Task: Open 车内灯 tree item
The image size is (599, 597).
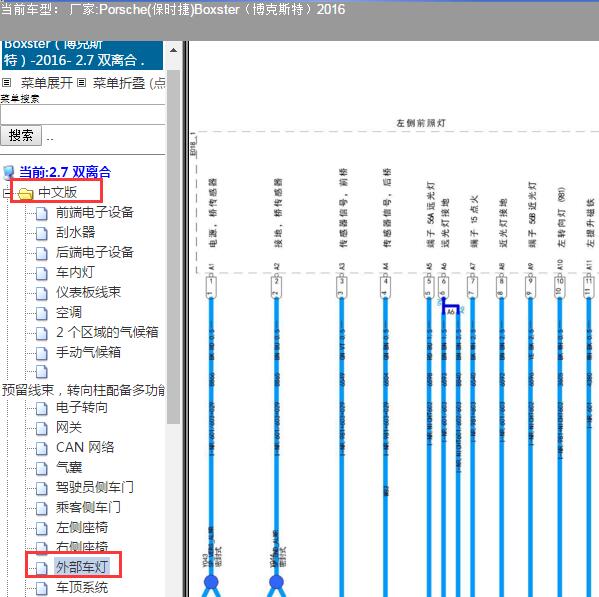Action: [x=75, y=272]
